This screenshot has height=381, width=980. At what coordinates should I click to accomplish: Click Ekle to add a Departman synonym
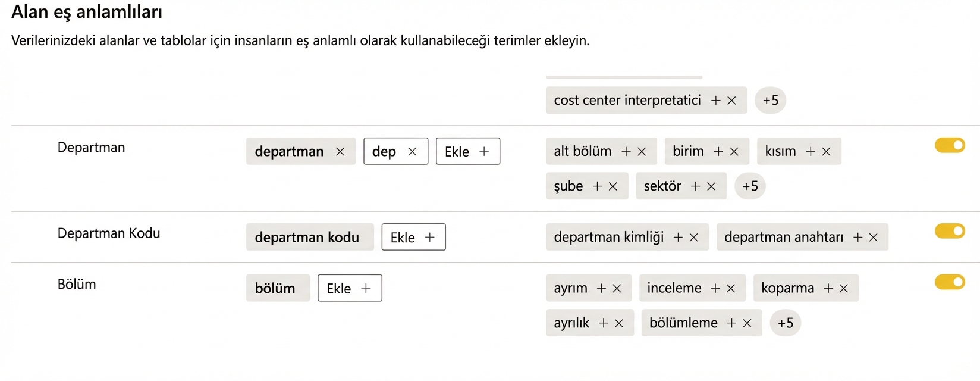click(467, 151)
